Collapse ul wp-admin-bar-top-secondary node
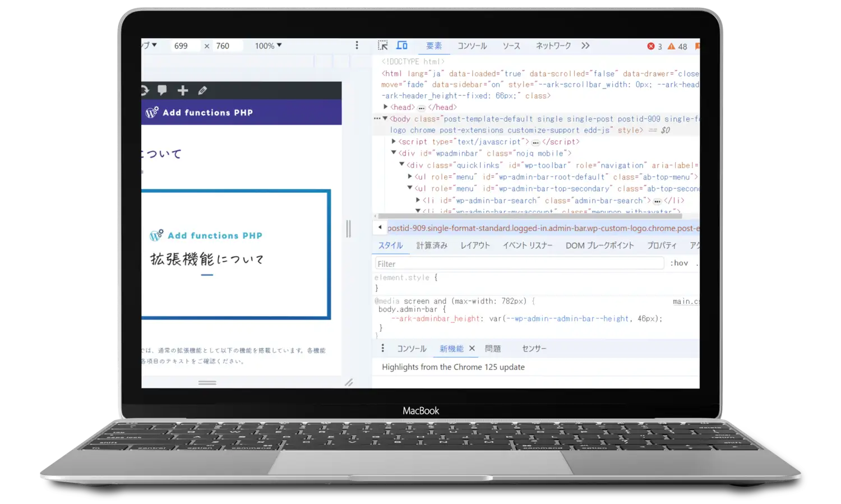Viewport: 841px width, 504px height. (410, 188)
